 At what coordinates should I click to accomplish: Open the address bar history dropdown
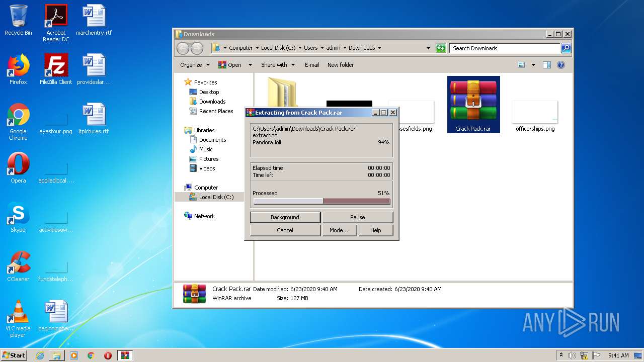point(428,48)
